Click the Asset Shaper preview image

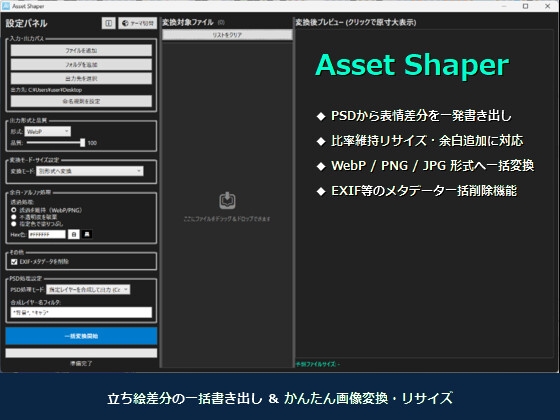425,193
